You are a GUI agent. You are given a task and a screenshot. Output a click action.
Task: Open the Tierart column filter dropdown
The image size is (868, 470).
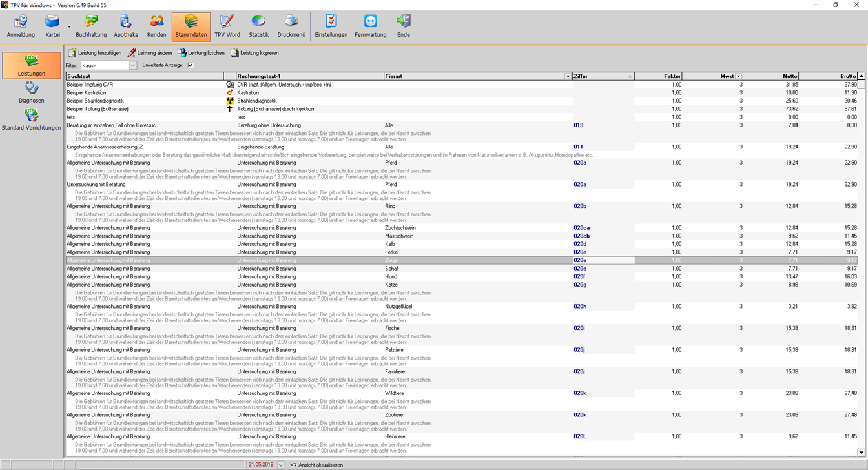pos(568,76)
